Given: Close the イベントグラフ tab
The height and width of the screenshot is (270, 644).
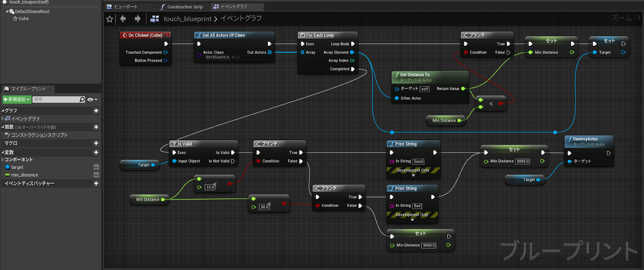Looking at the screenshot, I should point(259,7).
